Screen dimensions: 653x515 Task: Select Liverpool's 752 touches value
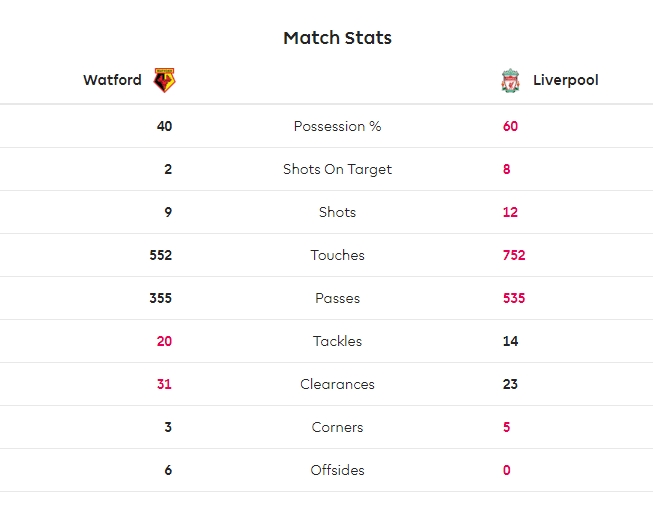click(514, 255)
